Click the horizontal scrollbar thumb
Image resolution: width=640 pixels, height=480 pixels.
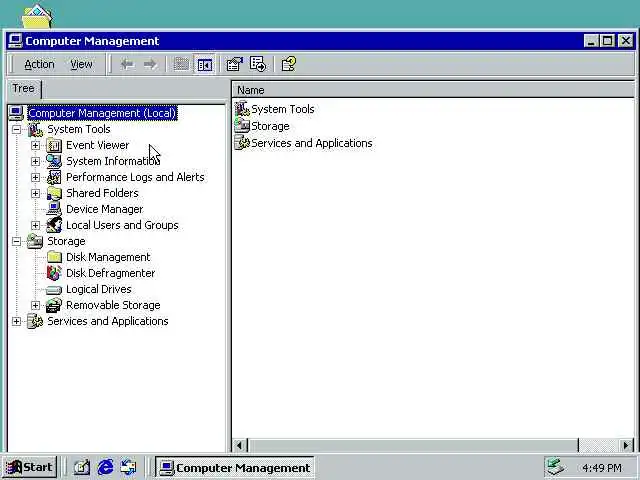tap(413, 445)
